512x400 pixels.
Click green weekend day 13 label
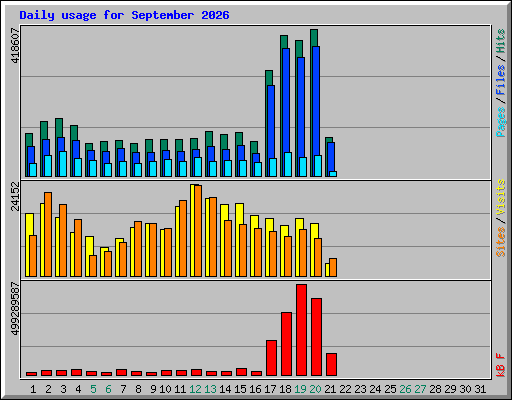tap(210, 389)
